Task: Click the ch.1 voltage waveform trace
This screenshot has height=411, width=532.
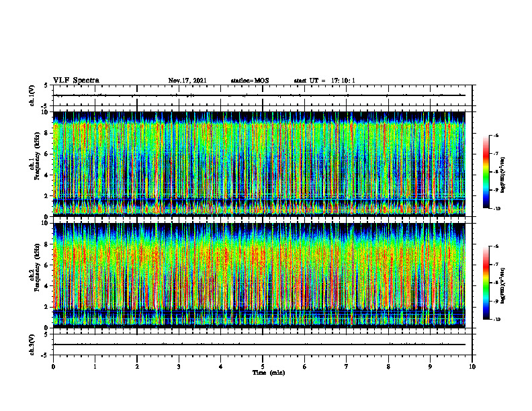Action: [259, 95]
